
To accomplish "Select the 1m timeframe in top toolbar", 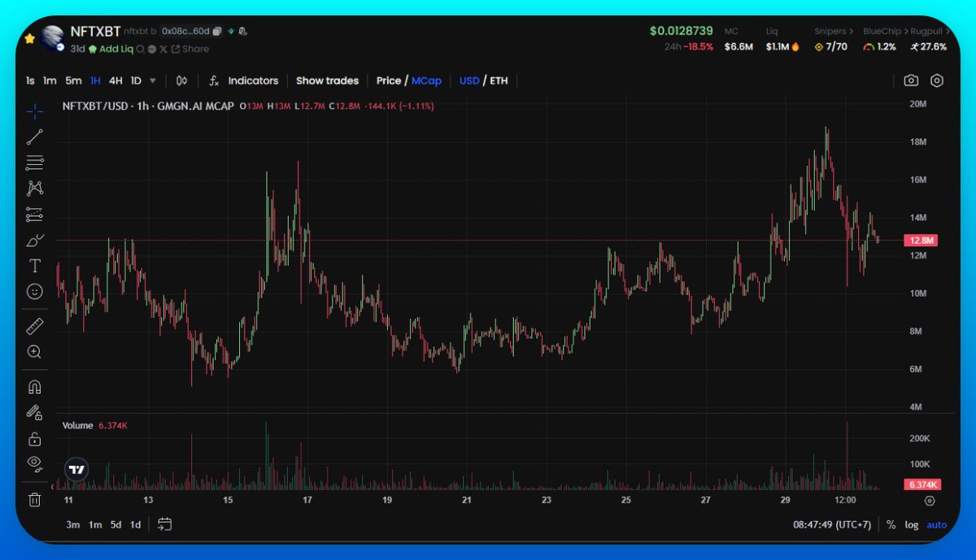I will (50, 80).
